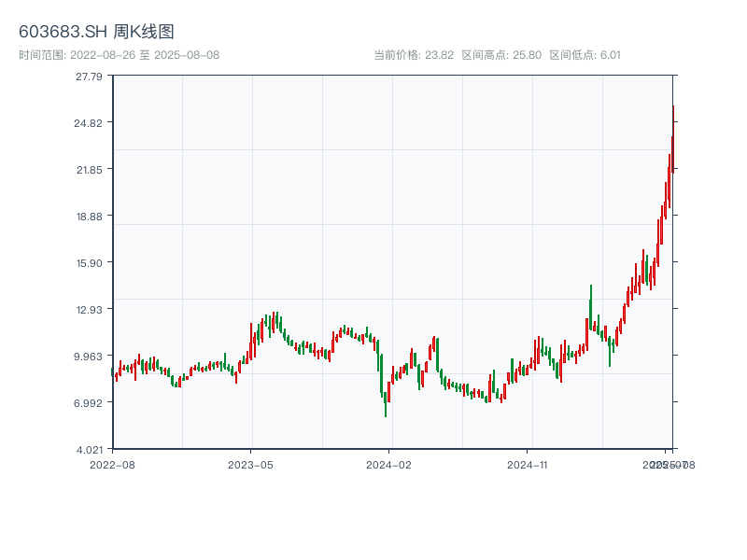Click the 区间高点 25.80 label
The height and width of the screenshot is (560, 747).
tap(501, 55)
